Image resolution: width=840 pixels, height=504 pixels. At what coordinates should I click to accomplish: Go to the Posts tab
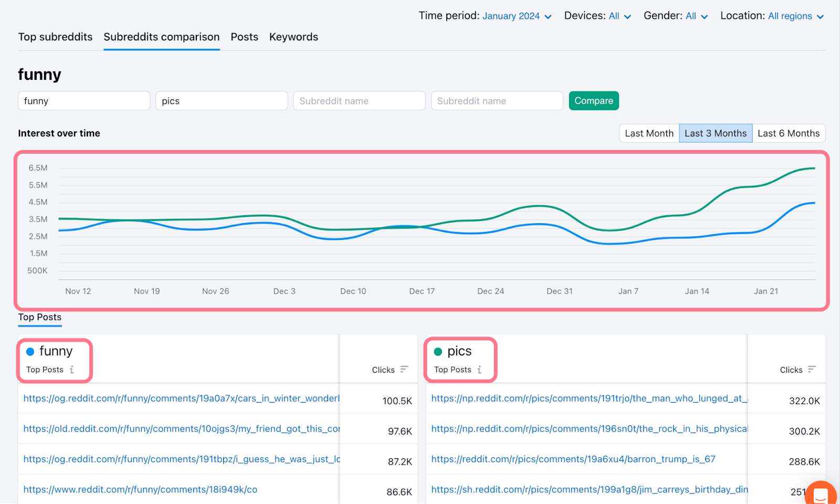245,37
